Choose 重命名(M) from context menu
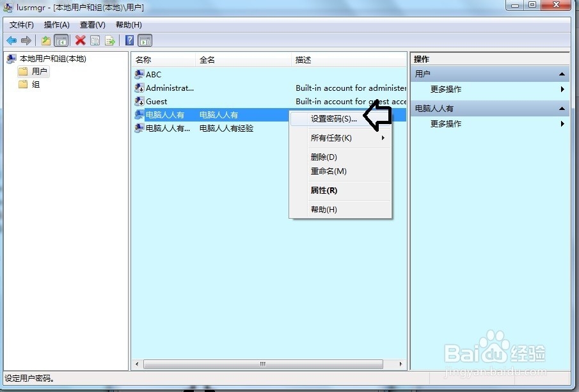 tap(340, 171)
